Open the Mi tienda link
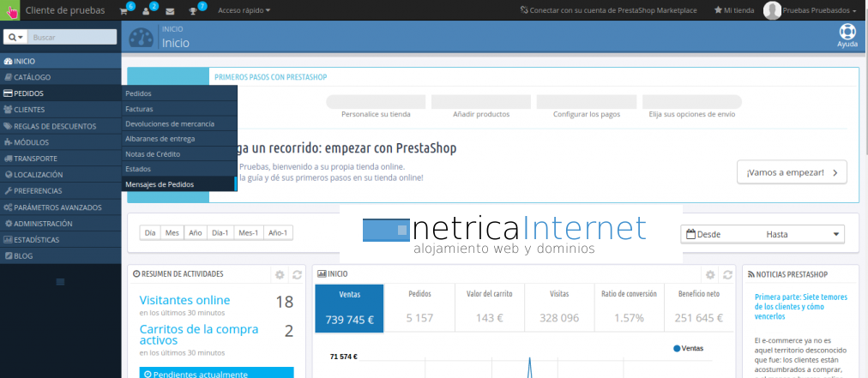The image size is (868, 378). (x=733, y=11)
